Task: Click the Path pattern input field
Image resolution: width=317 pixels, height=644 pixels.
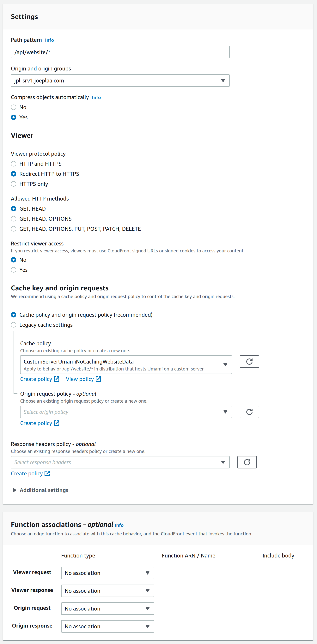Action: (x=120, y=52)
